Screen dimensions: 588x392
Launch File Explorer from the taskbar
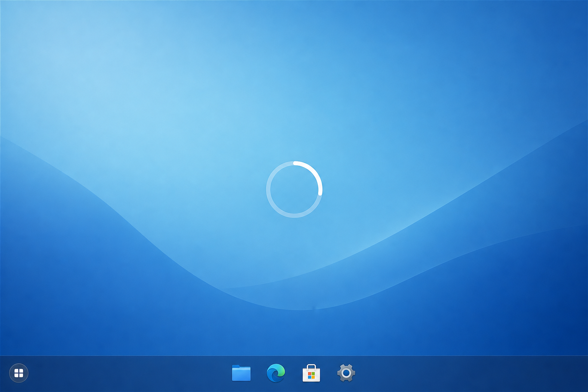point(241,373)
